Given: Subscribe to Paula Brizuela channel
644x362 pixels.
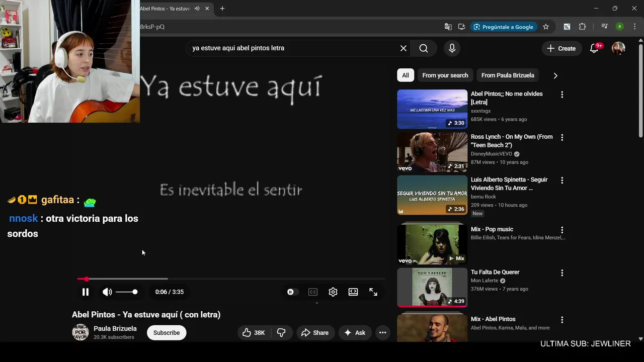Looking at the screenshot, I should click(167, 332).
